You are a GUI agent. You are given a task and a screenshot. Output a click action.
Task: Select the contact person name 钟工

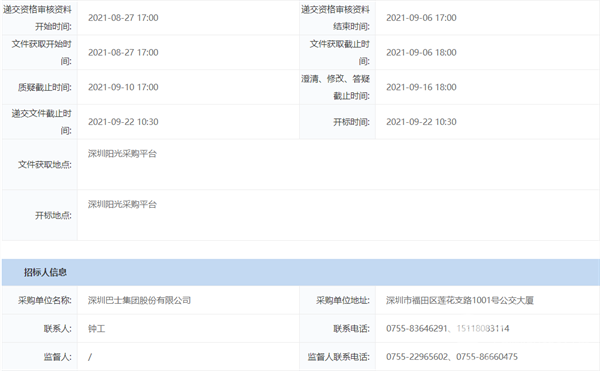point(96,329)
